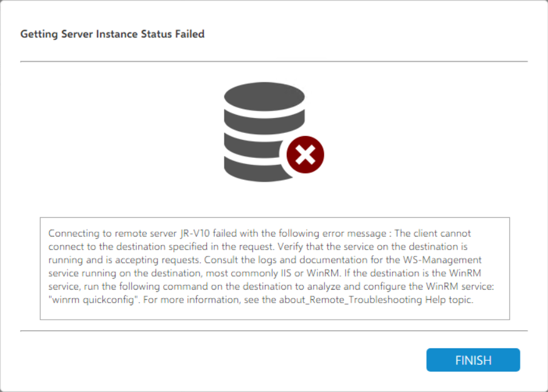The width and height of the screenshot is (548, 392).
Task: Click the upper horizontal separator line
Action: pos(274,62)
